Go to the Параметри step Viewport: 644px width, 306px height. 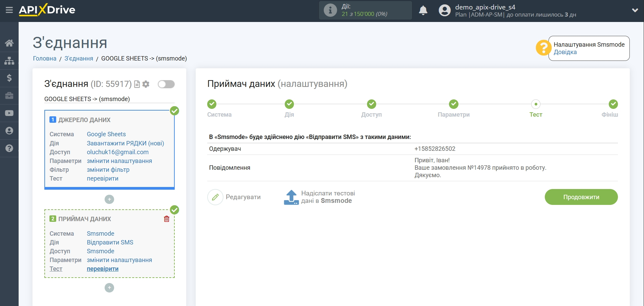(x=453, y=104)
